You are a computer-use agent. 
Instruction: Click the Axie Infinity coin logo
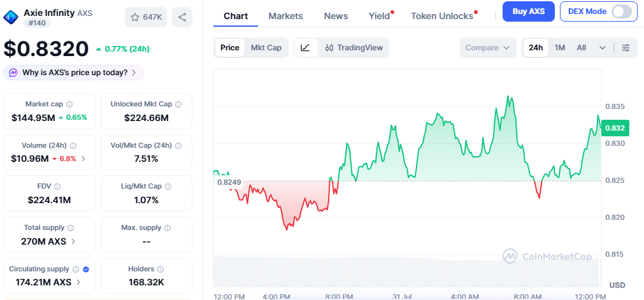[11, 17]
